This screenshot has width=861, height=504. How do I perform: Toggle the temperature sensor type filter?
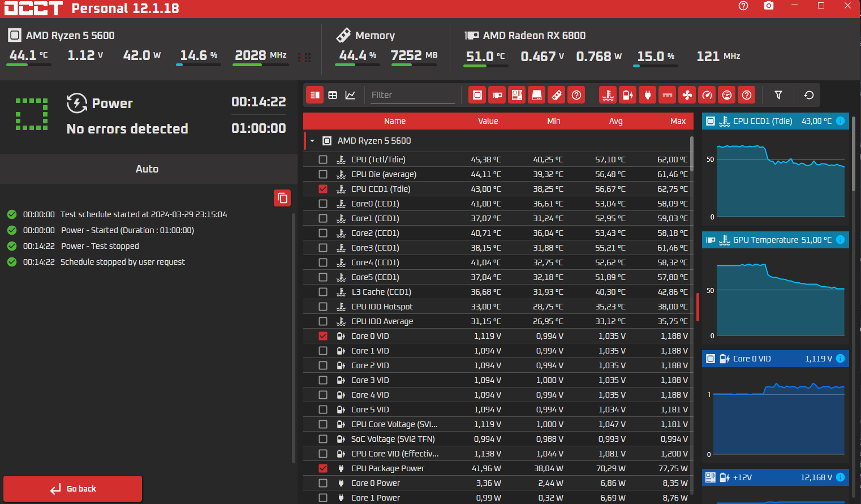pyautogui.click(x=608, y=95)
